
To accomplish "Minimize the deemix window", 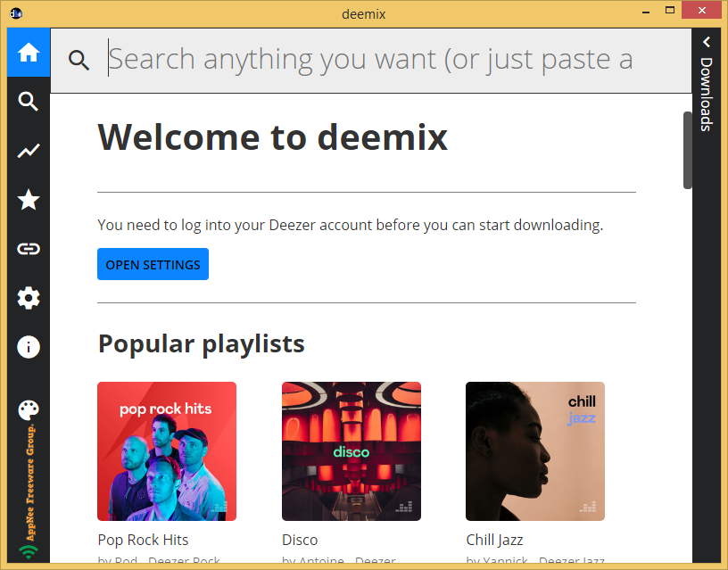I will click(646, 11).
